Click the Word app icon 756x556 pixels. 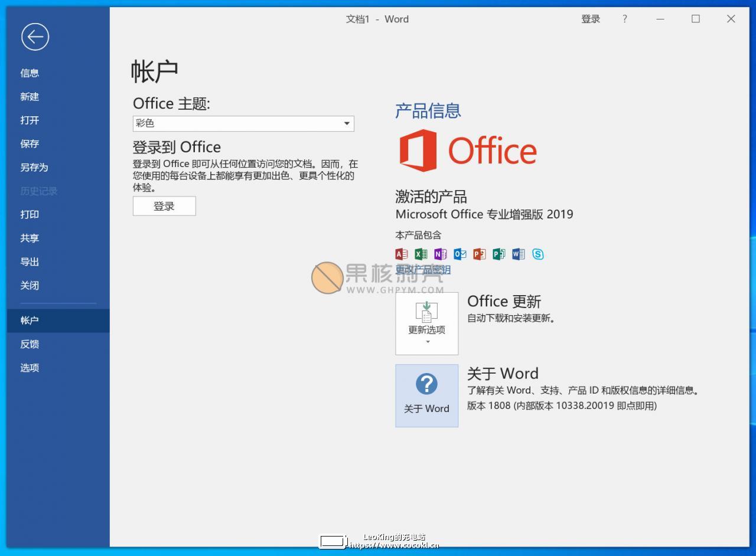(519, 254)
